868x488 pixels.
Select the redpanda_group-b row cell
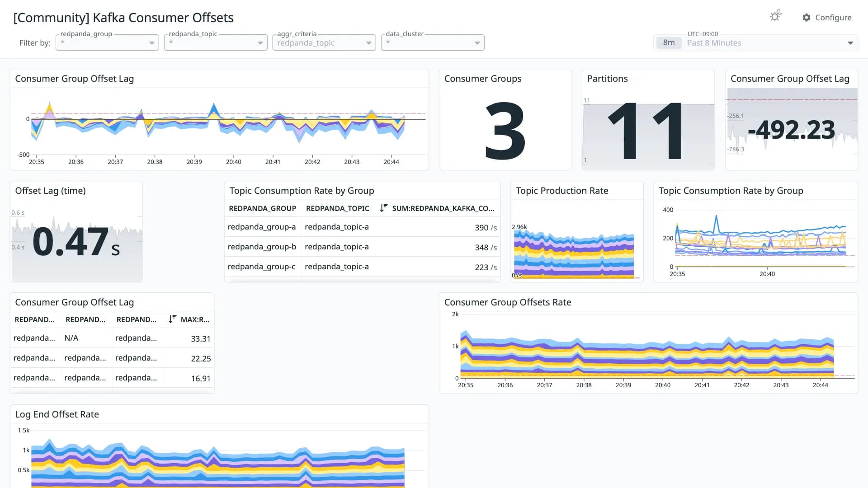click(262, 247)
